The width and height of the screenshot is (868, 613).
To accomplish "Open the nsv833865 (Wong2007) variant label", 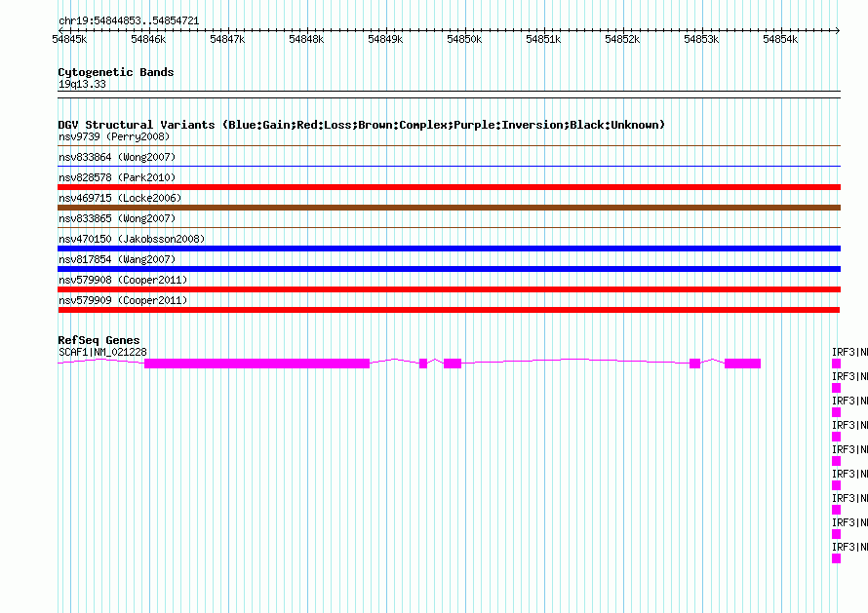I will (x=117, y=218).
